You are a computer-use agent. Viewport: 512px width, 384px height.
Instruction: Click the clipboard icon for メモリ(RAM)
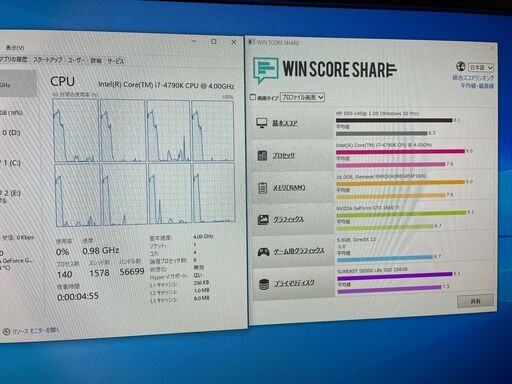(x=263, y=188)
